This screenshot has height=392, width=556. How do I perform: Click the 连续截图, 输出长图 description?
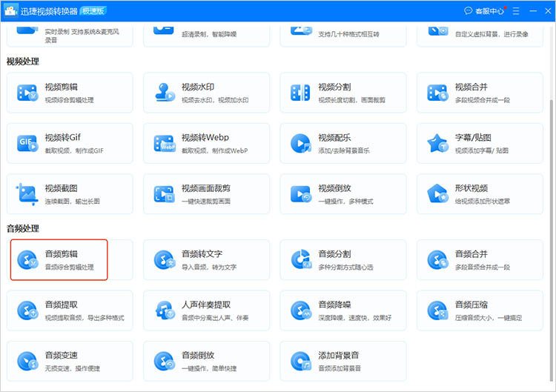73,202
